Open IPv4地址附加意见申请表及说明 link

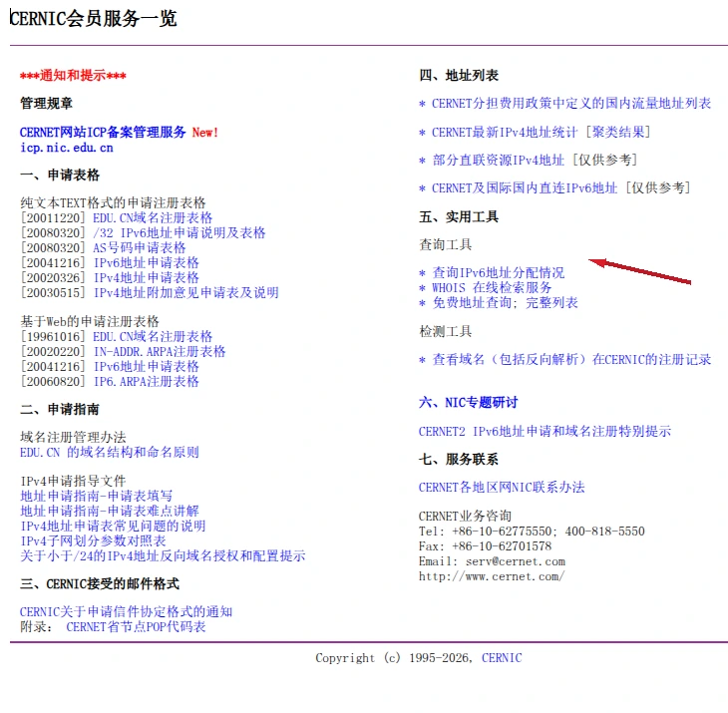(186, 292)
